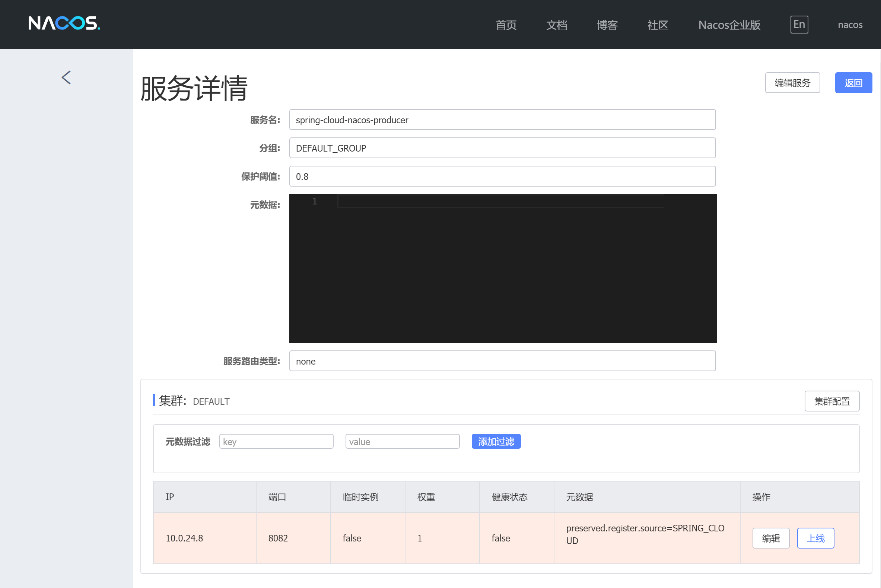Click the back arrow in the sidebar
This screenshot has width=881, height=588.
[x=66, y=77]
